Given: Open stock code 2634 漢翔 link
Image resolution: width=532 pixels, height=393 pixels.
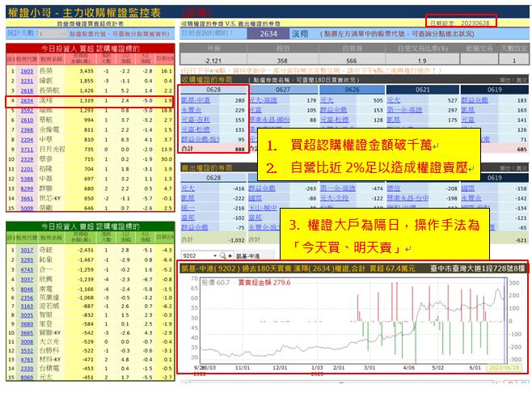Looking at the screenshot, I should (x=27, y=100).
